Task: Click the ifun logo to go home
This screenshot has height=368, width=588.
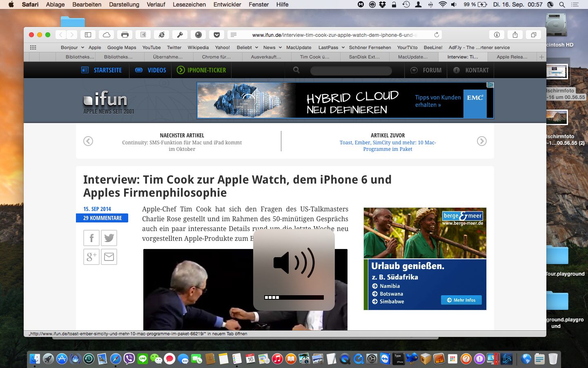Action: click(x=105, y=99)
